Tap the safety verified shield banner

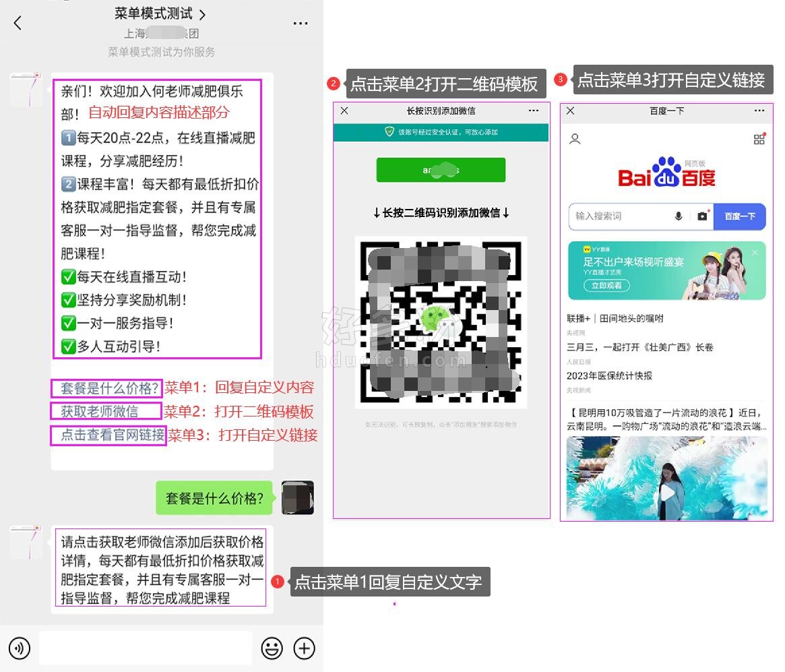click(441, 132)
